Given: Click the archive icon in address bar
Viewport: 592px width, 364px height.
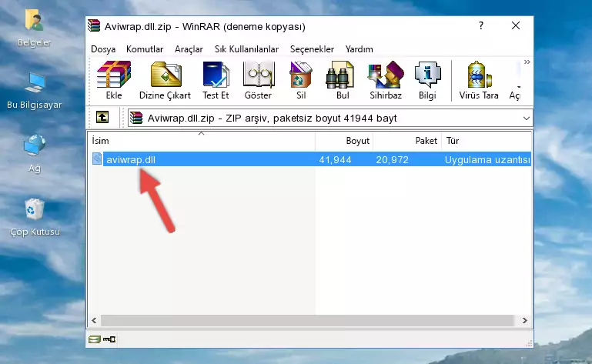Looking at the screenshot, I should (136, 118).
